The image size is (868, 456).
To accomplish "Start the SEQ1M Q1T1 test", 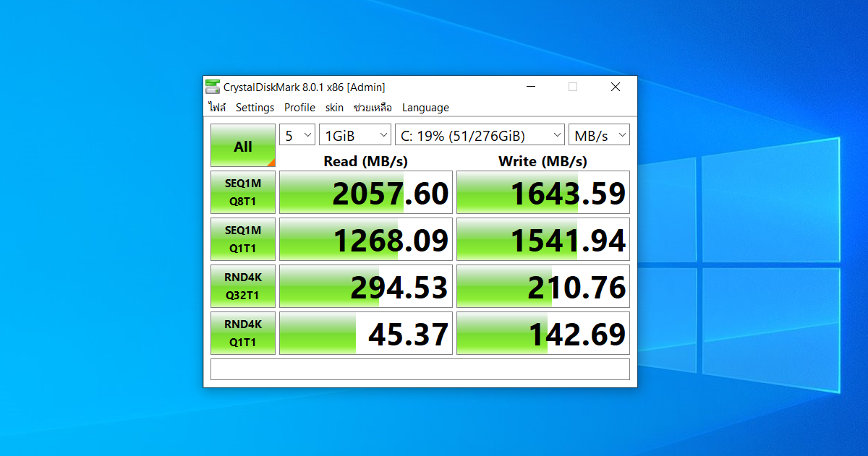I will 243,239.
